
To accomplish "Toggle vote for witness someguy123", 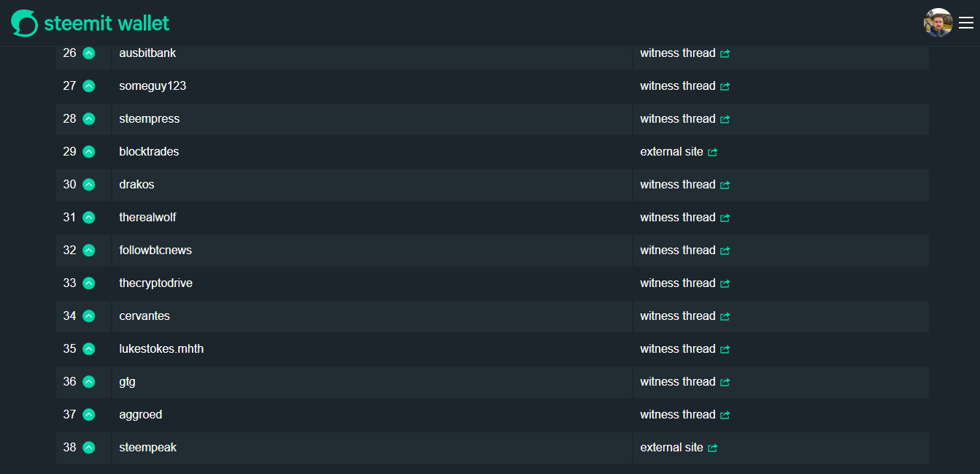I will [x=89, y=86].
